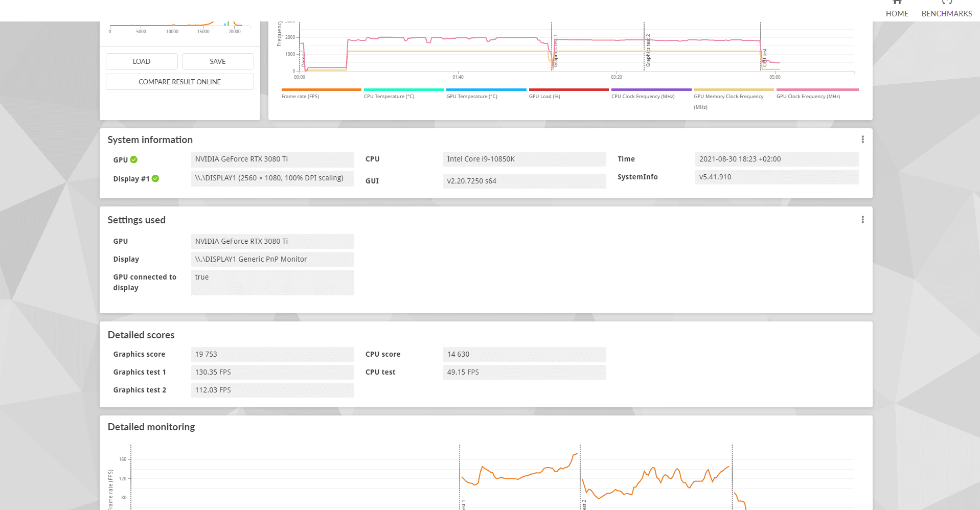Click COMPARE RESULT ONLINE button
980x510 pixels.
coord(180,82)
